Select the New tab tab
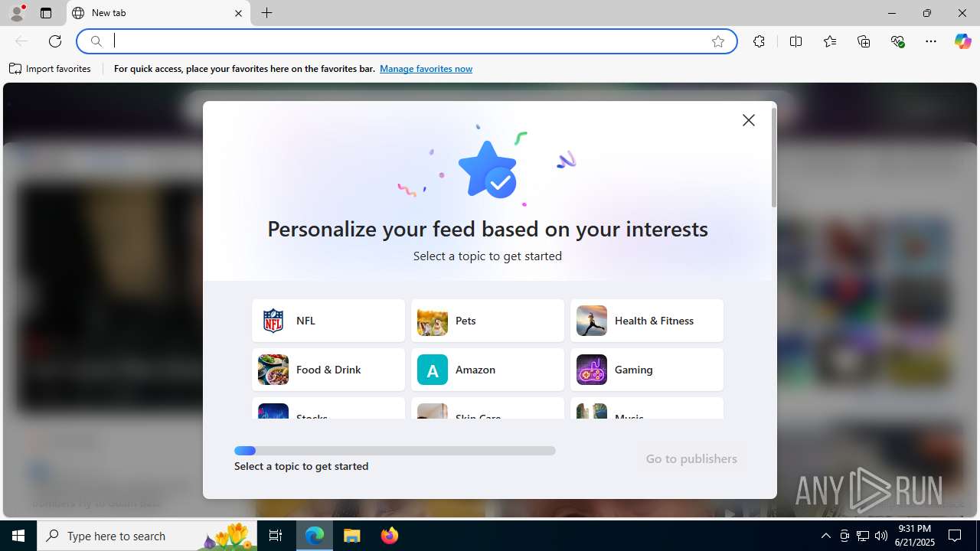Screen dimensions: 980x551 click(x=158, y=13)
